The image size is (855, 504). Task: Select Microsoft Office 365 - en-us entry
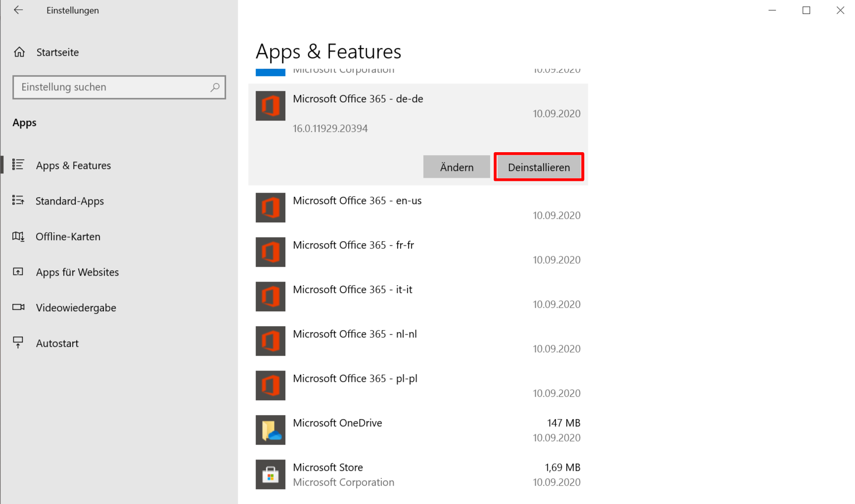(x=418, y=208)
